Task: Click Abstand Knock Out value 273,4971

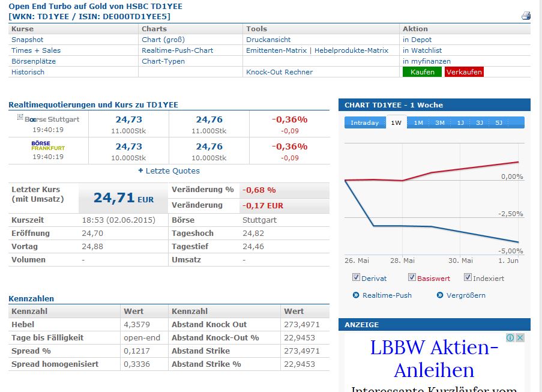Action: coord(302,325)
